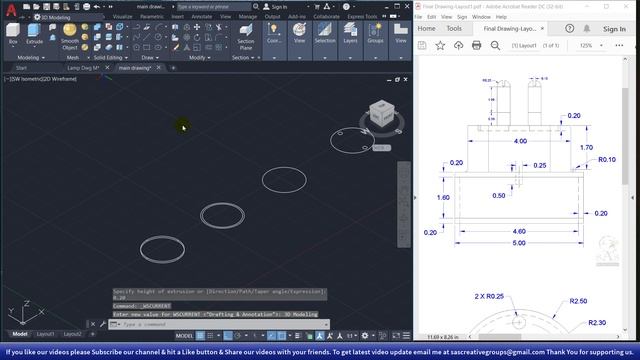Toggle 2D object snap in status bar
The height and width of the screenshot is (360, 640).
[282, 336]
